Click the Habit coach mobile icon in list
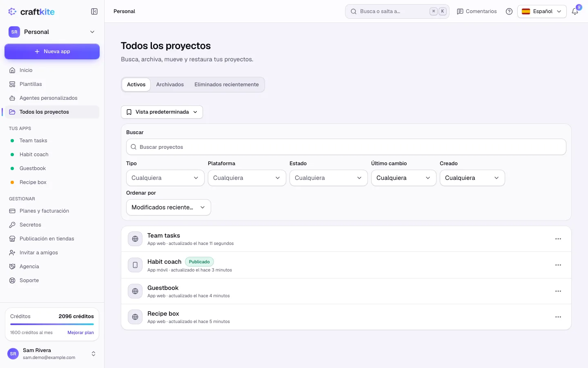 (135, 265)
